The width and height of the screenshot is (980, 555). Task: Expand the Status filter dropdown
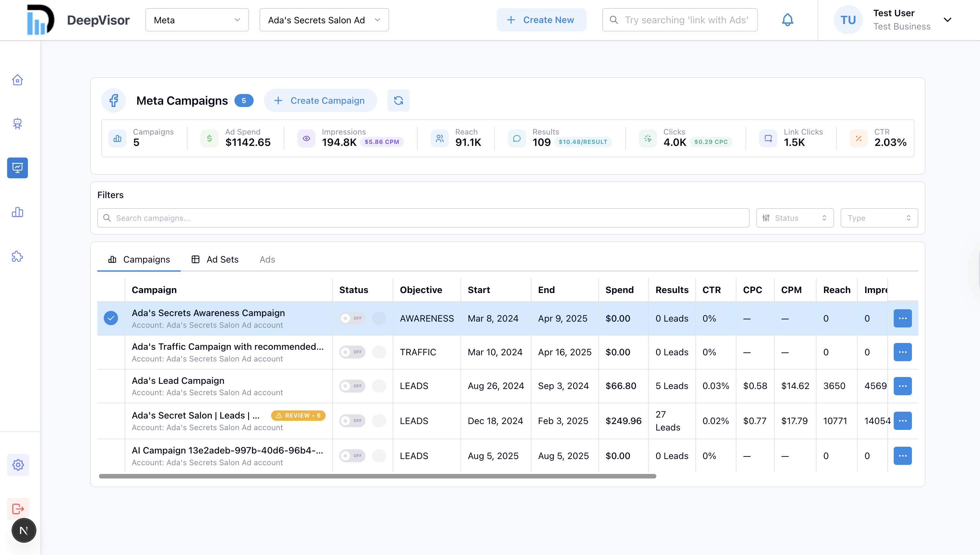(x=795, y=218)
